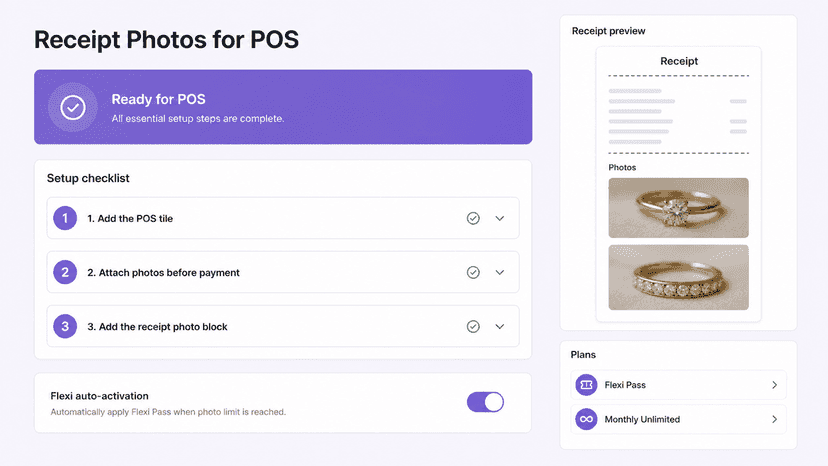Expand the Add the POS tile step
This screenshot has width=828, height=466.
point(500,218)
